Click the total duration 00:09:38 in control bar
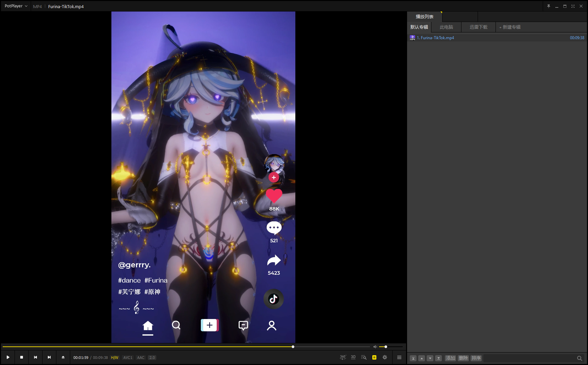Viewport: 588px width, 365px height. click(100, 358)
